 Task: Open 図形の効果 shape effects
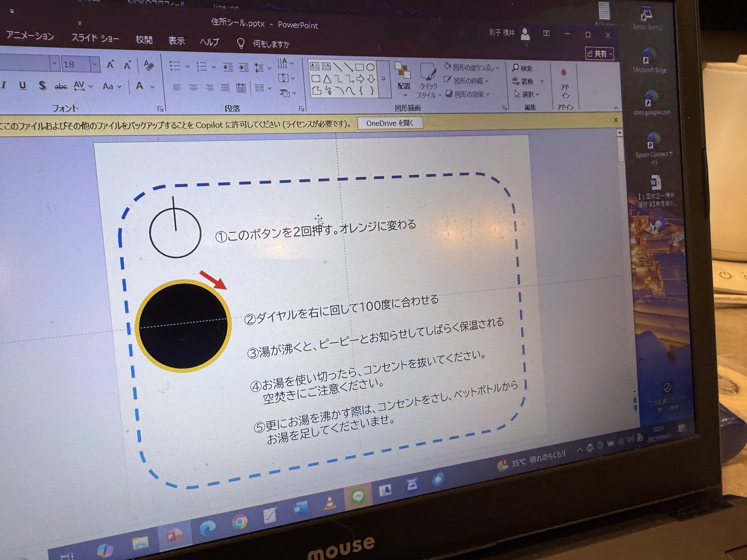467,94
